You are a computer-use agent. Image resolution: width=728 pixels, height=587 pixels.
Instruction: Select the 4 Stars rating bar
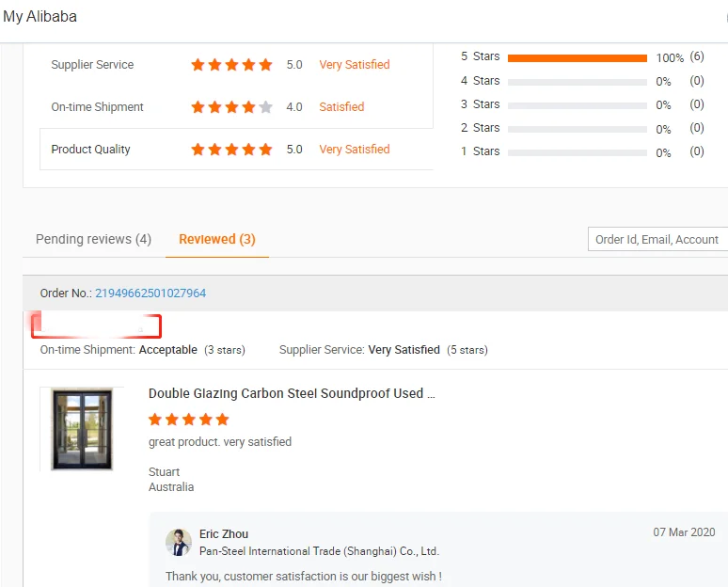pyautogui.click(x=577, y=82)
